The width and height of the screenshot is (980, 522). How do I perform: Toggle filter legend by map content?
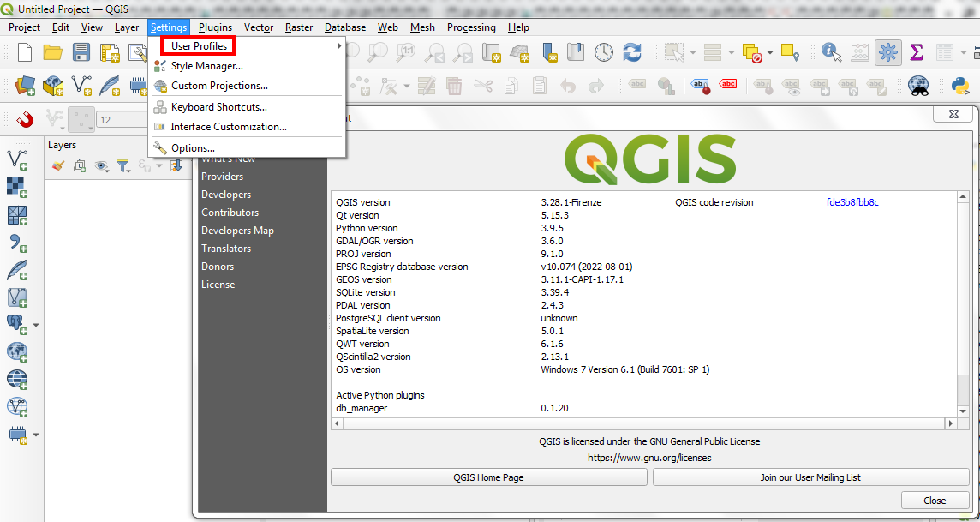coord(123,165)
